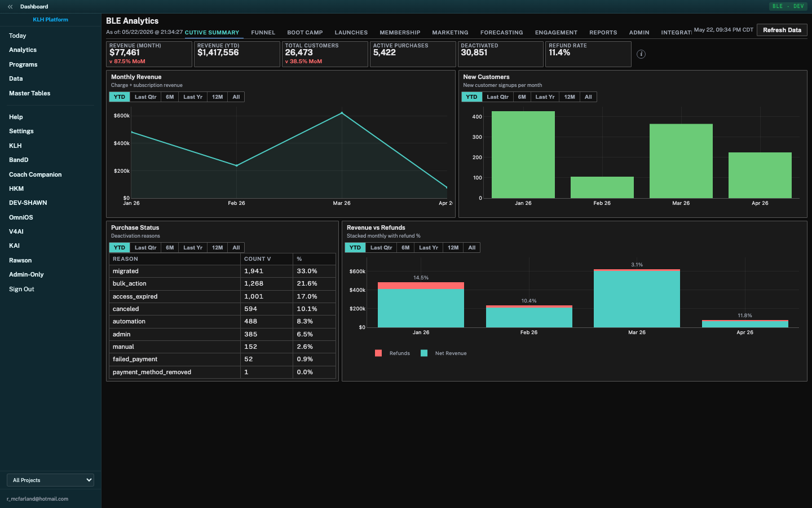The image size is (812, 508).
Task: Open the All Projects dropdown
Action: (50, 480)
